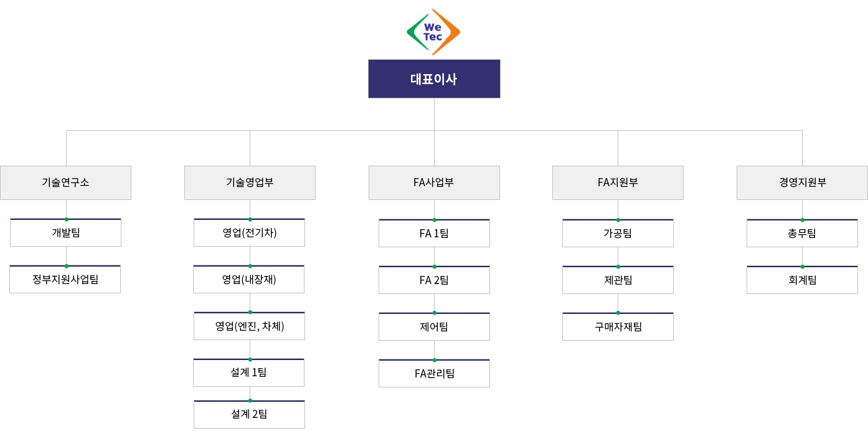The height and width of the screenshot is (441, 868).
Task: Select the 기술영업부 department box
Action: coord(250,183)
